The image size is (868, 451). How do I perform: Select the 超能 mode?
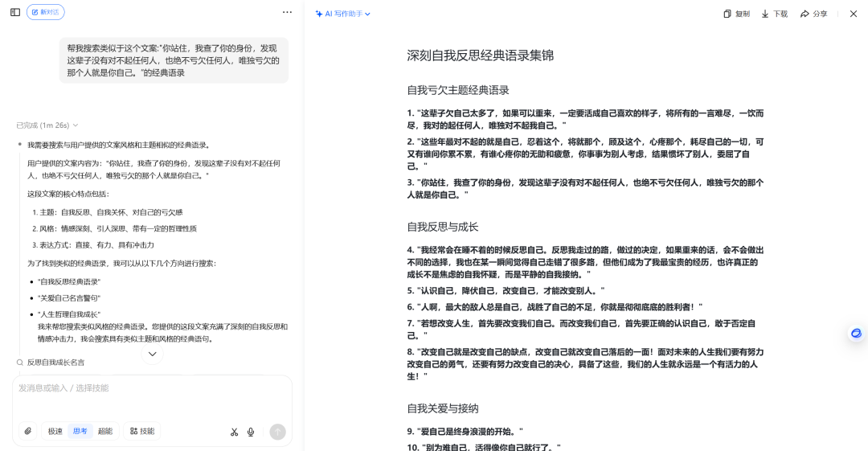coord(105,431)
